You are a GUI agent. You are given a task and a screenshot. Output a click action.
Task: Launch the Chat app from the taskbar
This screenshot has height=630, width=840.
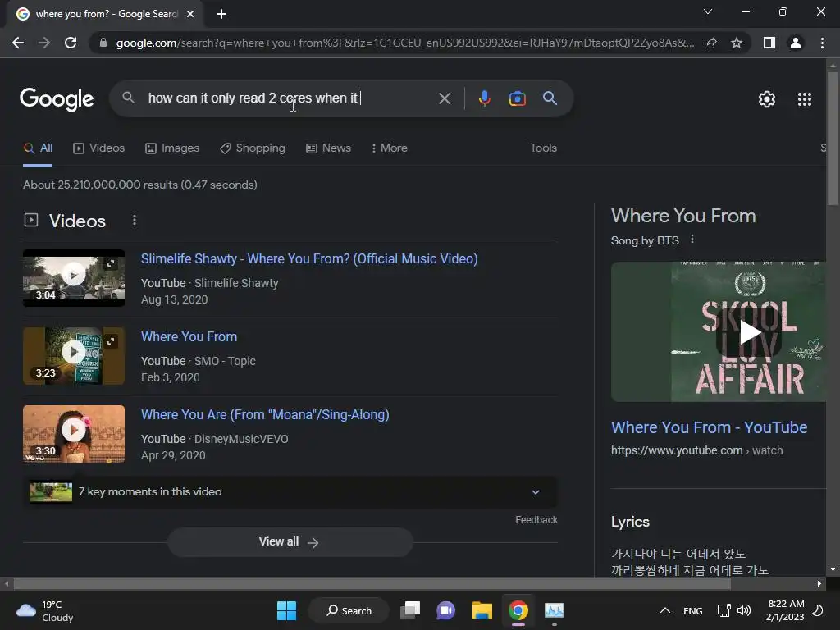coord(445,610)
